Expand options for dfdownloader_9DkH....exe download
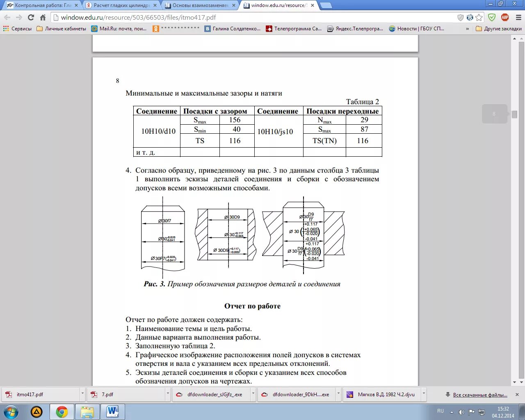Viewport: 525px width, 420px height. coord(338,395)
